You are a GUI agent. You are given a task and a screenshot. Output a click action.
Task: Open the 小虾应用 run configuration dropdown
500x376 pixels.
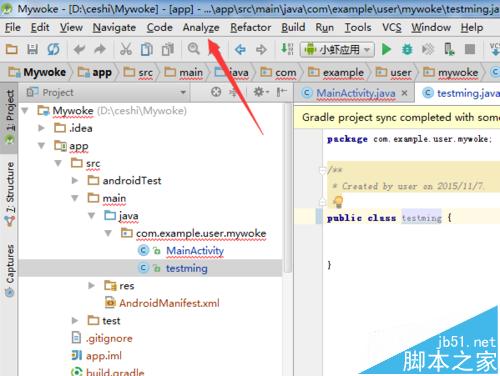coord(337,50)
